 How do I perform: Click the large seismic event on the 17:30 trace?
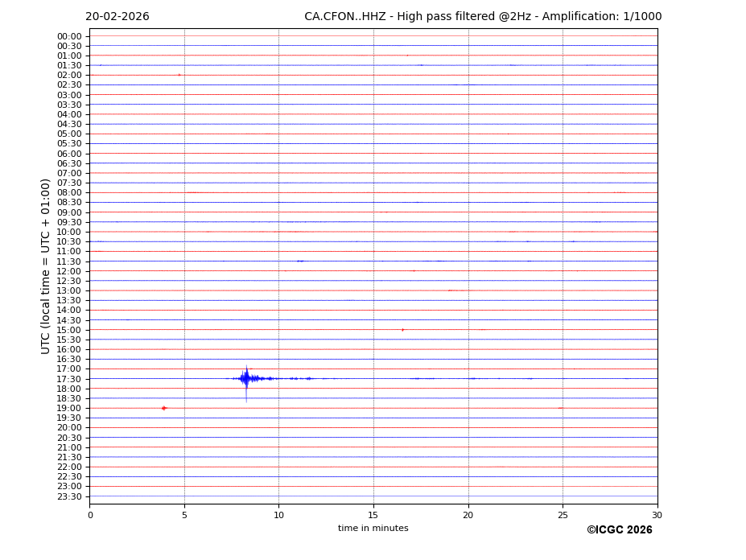point(246,378)
